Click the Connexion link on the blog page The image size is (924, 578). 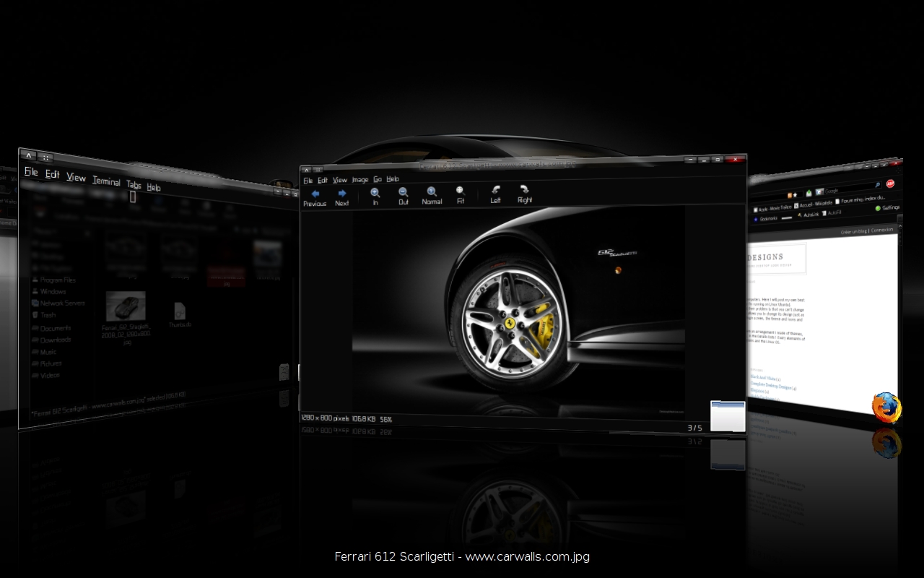pos(882,230)
